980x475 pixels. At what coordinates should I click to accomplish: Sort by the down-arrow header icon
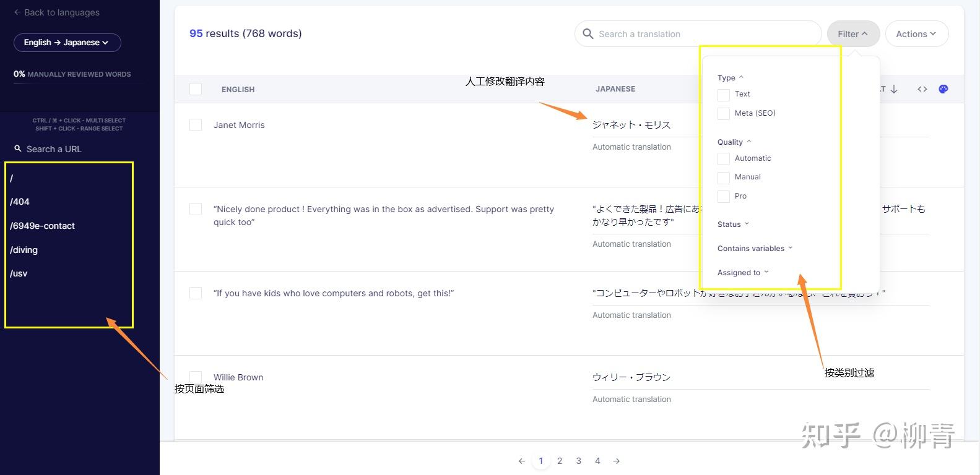[x=894, y=89]
